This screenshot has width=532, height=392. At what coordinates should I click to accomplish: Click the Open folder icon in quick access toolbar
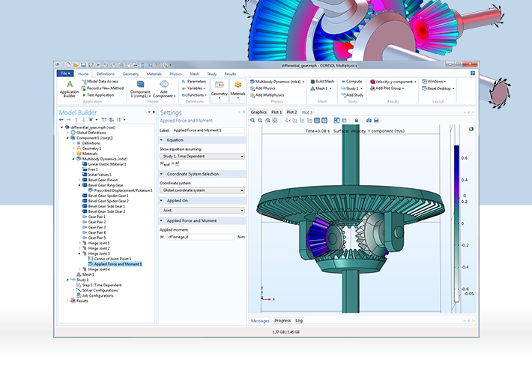[x=76, y=64]
